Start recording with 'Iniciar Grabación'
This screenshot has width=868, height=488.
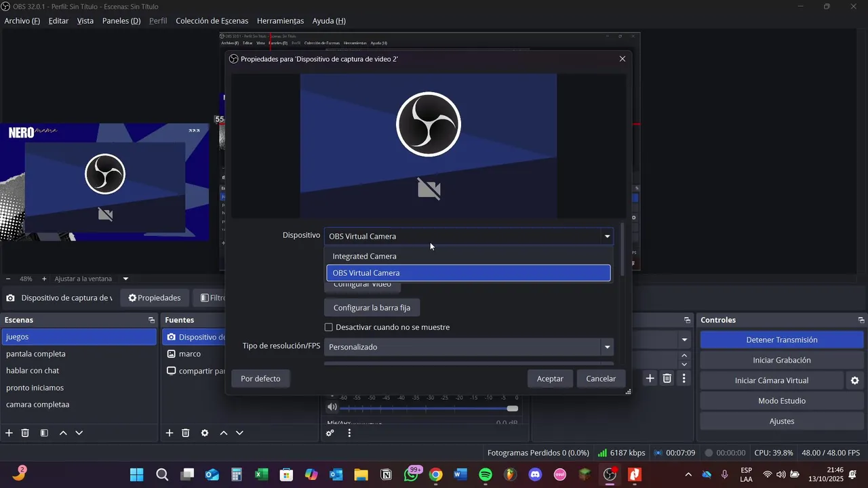[781, 361]
